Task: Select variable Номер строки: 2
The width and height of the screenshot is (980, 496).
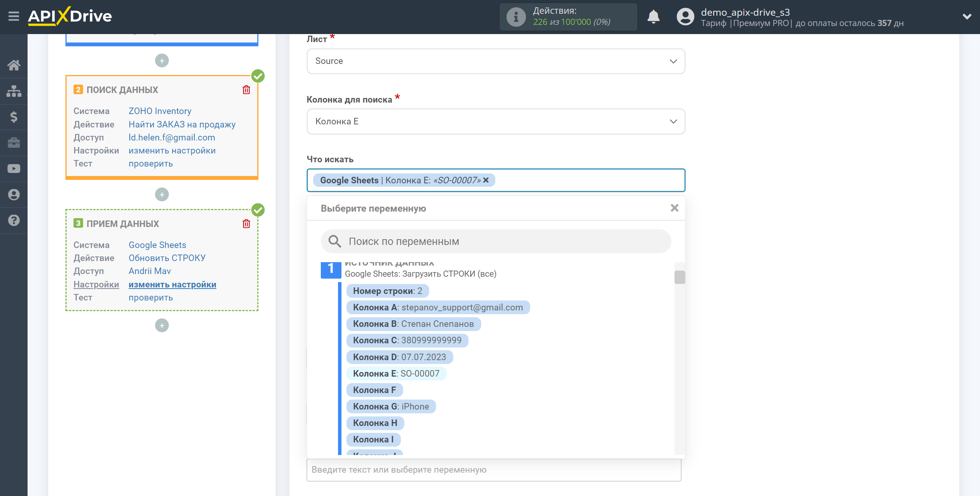Action: click(x=387, y=291)
